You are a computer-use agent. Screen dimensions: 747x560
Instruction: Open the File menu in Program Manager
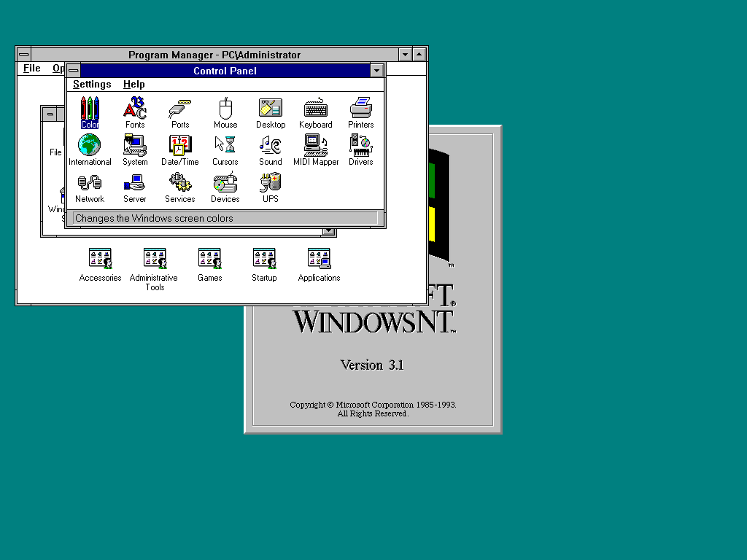click(x=32, y=69)
